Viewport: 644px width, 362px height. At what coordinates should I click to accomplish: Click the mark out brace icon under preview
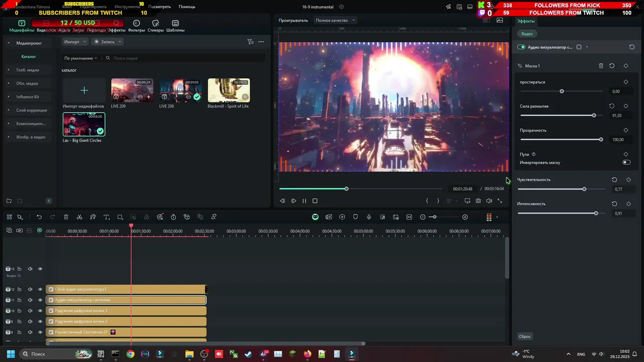[438, 201]
